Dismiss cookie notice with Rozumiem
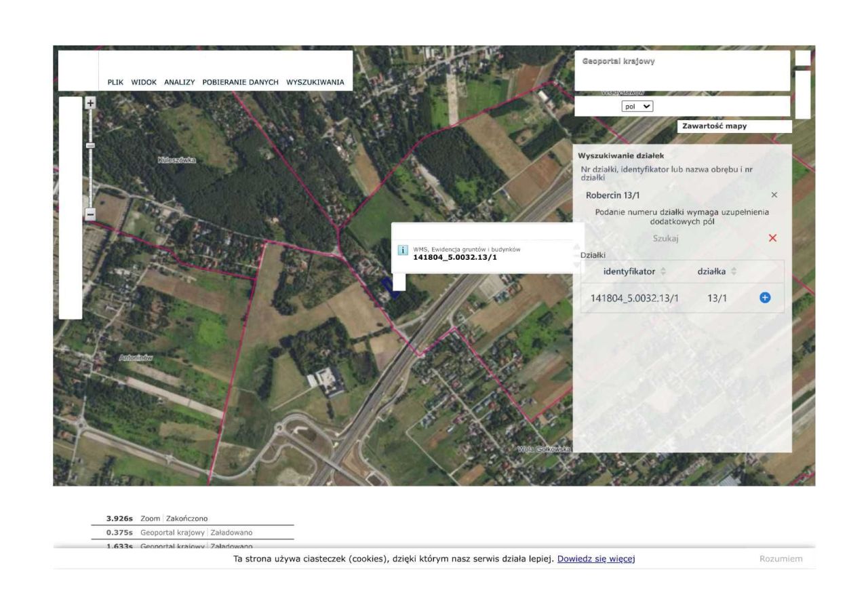 pos(781,559)
